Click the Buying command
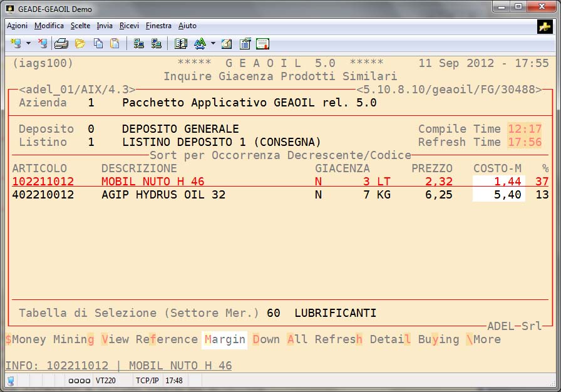This screenshot has height=392, width=561. (x=438, y=339)
